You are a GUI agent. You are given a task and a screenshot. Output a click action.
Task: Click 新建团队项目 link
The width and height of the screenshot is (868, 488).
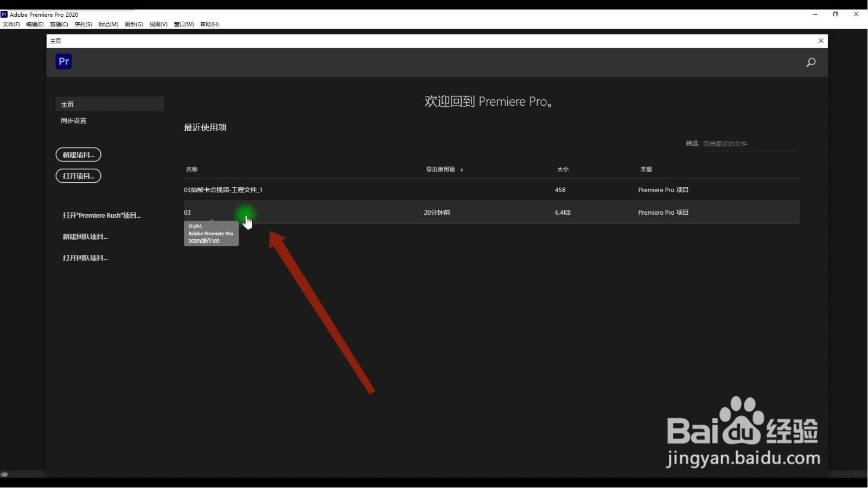(85, 236)
